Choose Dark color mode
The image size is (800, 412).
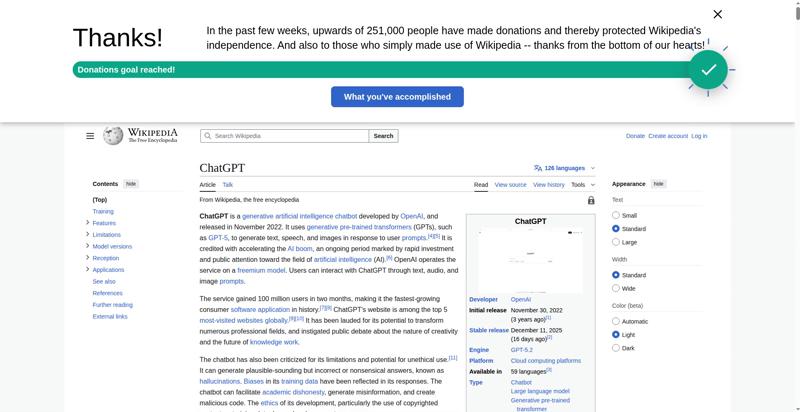[616, 348]
